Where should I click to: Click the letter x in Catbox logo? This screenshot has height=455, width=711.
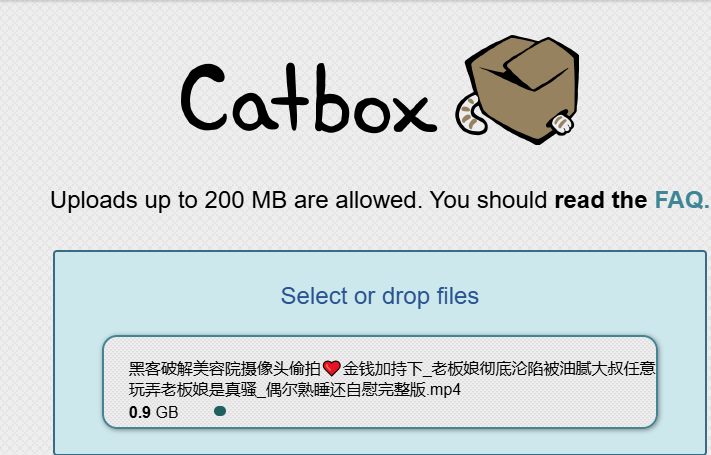click(x=414, y=114)
